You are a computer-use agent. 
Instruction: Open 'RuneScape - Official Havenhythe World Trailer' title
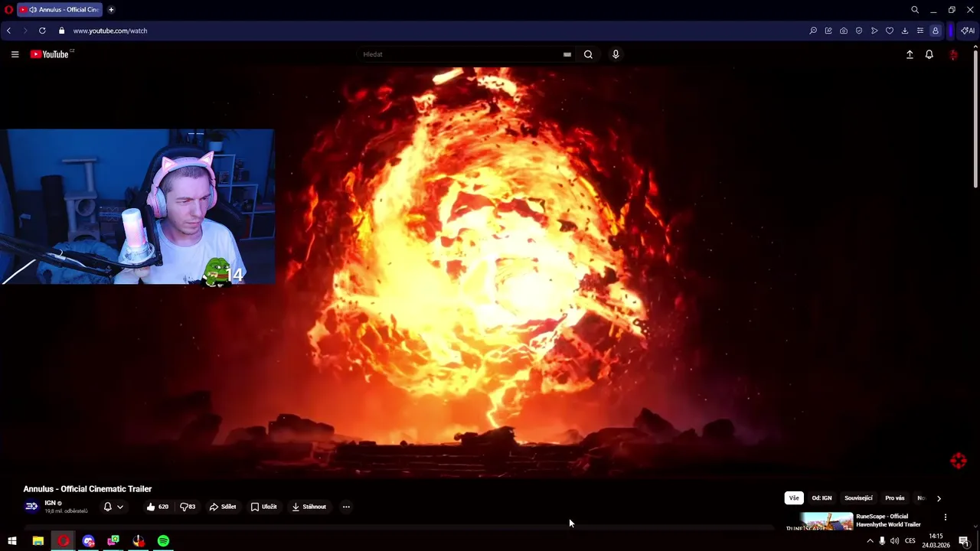888,520
